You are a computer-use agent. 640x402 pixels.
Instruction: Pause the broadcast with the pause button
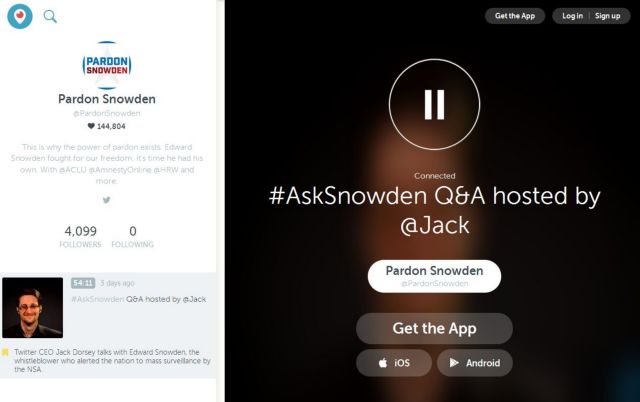coord(434,104)
